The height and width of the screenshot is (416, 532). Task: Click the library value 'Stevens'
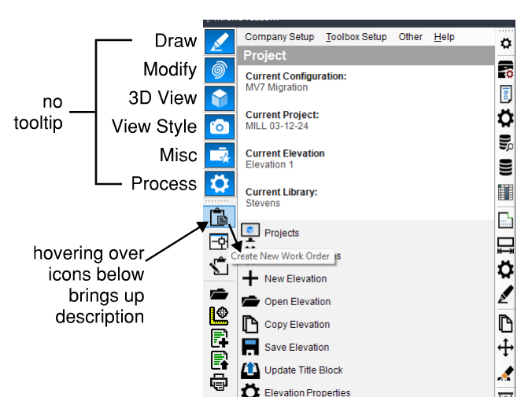click(263, 203)
